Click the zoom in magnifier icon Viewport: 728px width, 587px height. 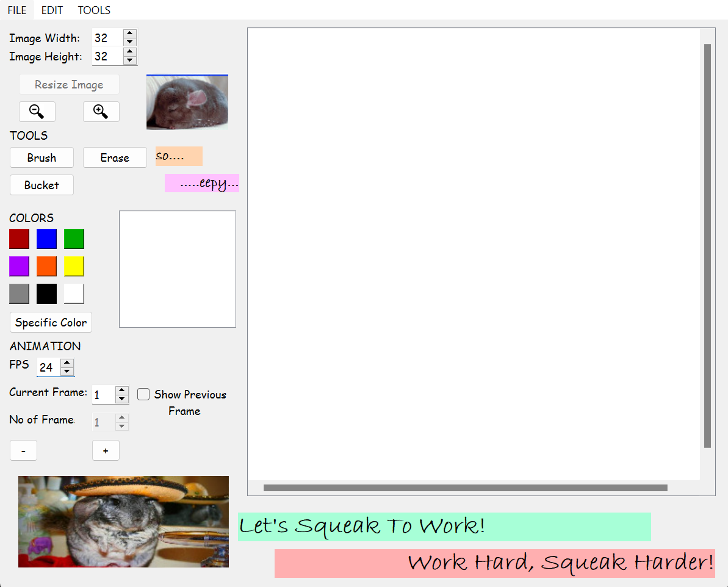pyautogui.click(x=101, y=112)
